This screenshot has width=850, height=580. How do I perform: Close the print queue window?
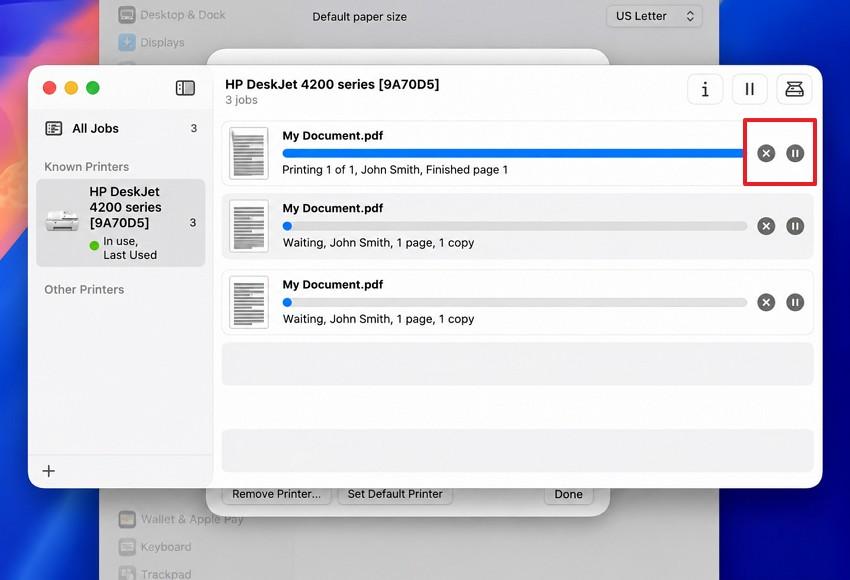pos(49,88)
